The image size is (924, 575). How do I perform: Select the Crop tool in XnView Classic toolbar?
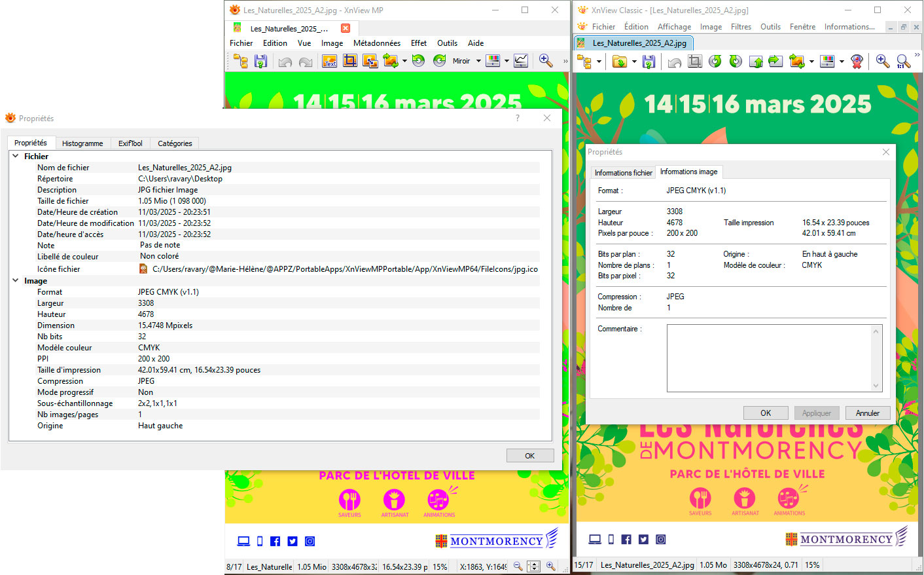pyautogui.click(x=695, y=62)
